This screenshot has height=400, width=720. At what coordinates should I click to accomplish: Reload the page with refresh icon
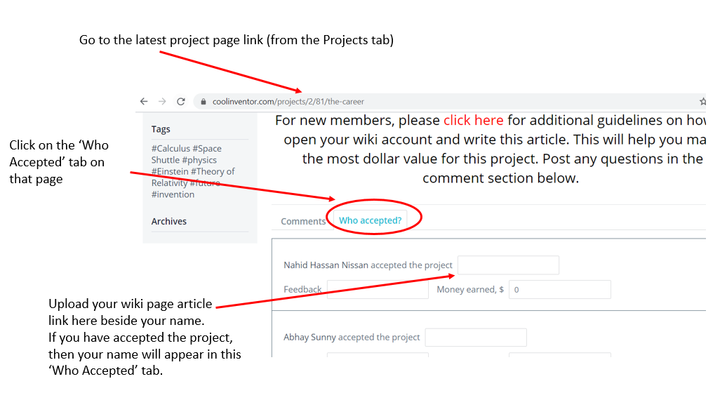(x=181, y=101)
